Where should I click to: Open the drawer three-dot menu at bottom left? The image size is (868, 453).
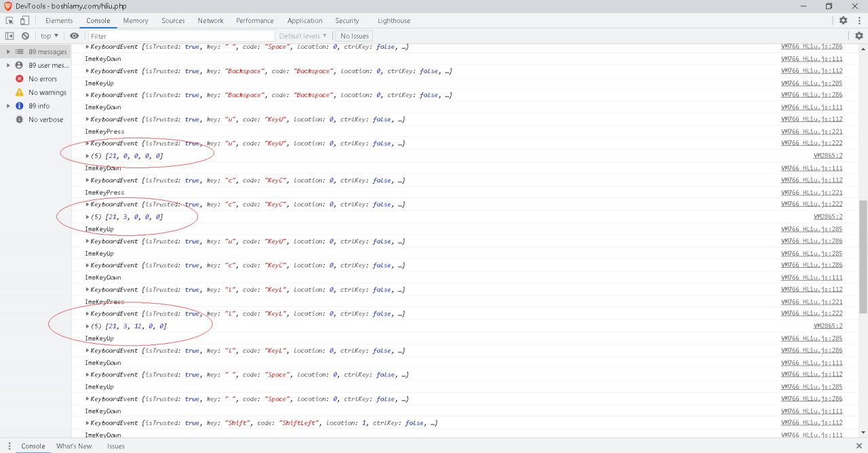[9, 446]
